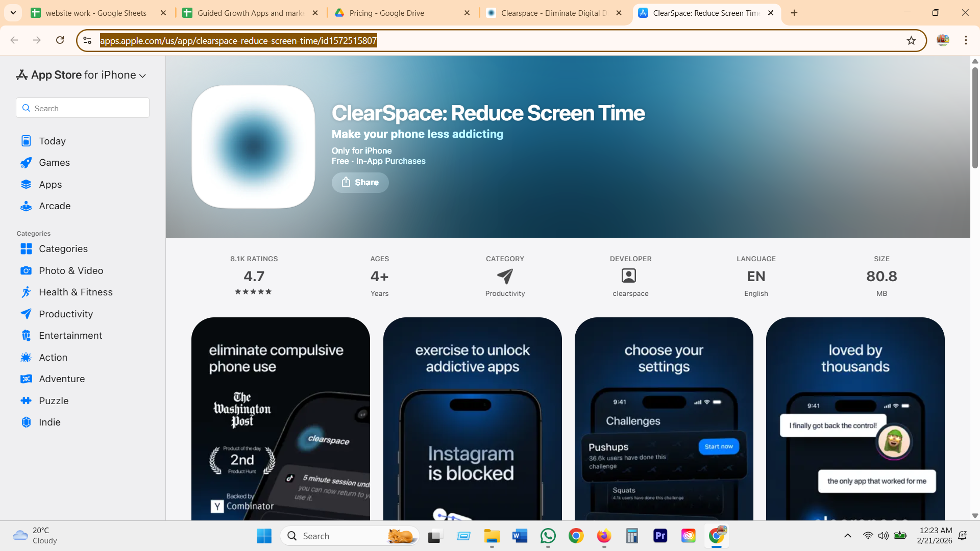
Task: Switch to Guided Growth Apps tab
Action: 250,13
